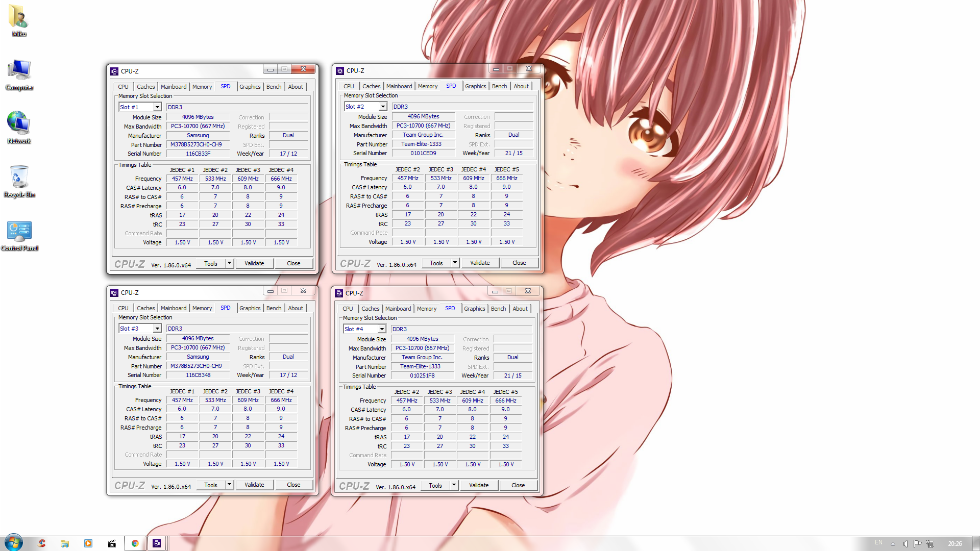Expand Tools arrow in the Slot #3 window
Image resolution: width=980 pixels, height=551 pixels.
coord(229,485)
